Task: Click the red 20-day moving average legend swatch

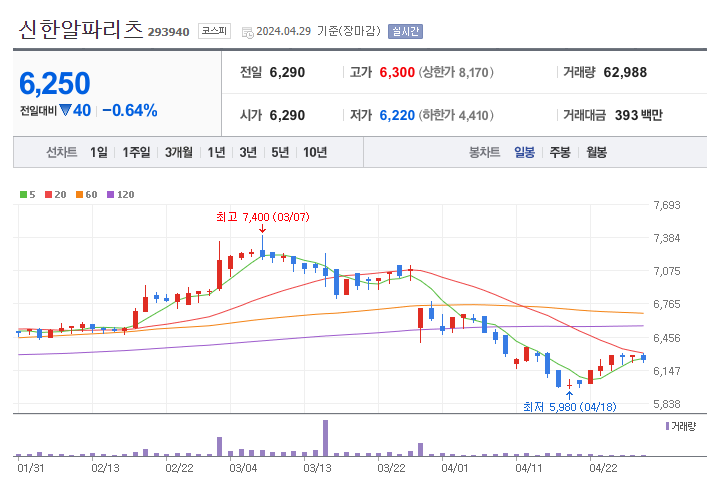Action: 49,194
